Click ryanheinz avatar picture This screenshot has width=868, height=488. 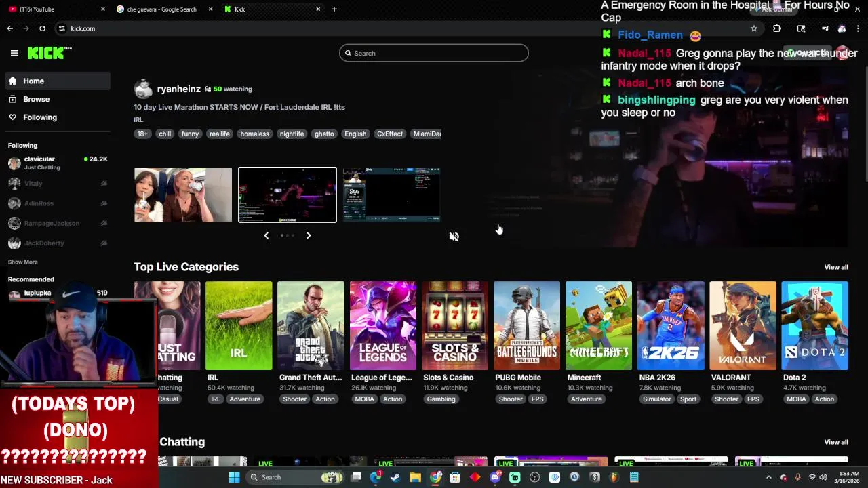pos(143,89)
